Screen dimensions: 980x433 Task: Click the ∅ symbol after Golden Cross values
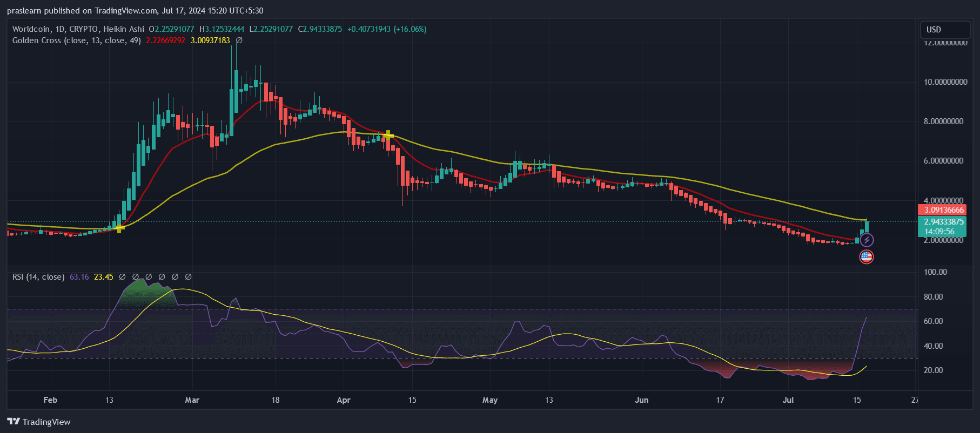[239, 40]
